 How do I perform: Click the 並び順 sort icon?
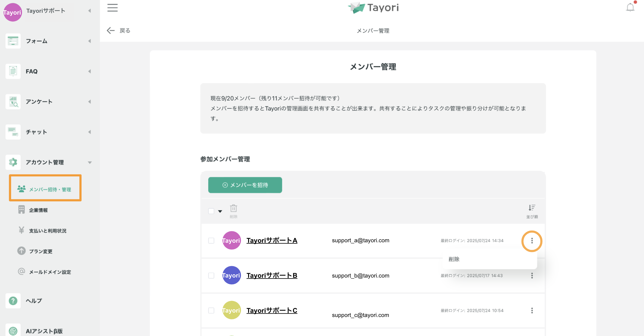pyautogui.click(x=532, y=208)
